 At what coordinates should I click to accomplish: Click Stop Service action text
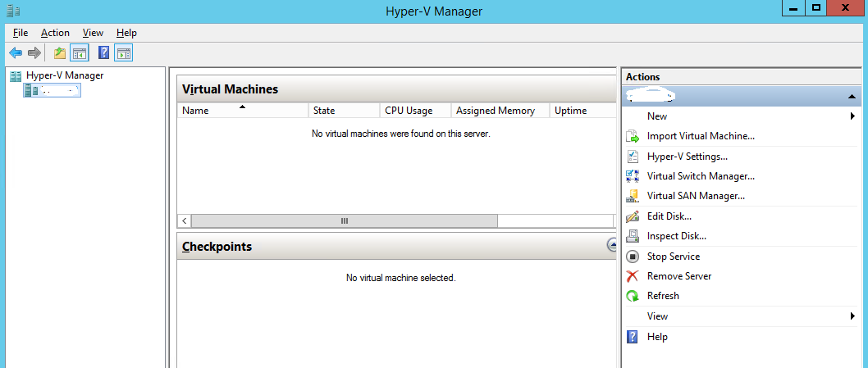tap(673, 257)
